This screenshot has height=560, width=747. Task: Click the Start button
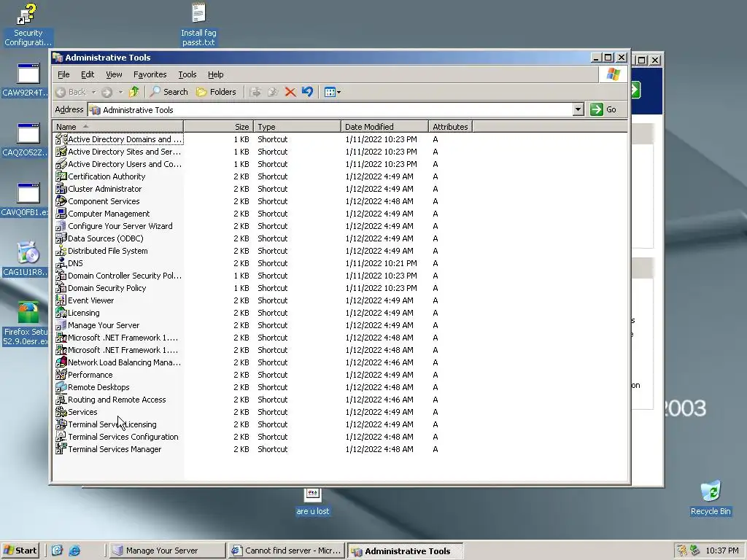tap(20, 551)
